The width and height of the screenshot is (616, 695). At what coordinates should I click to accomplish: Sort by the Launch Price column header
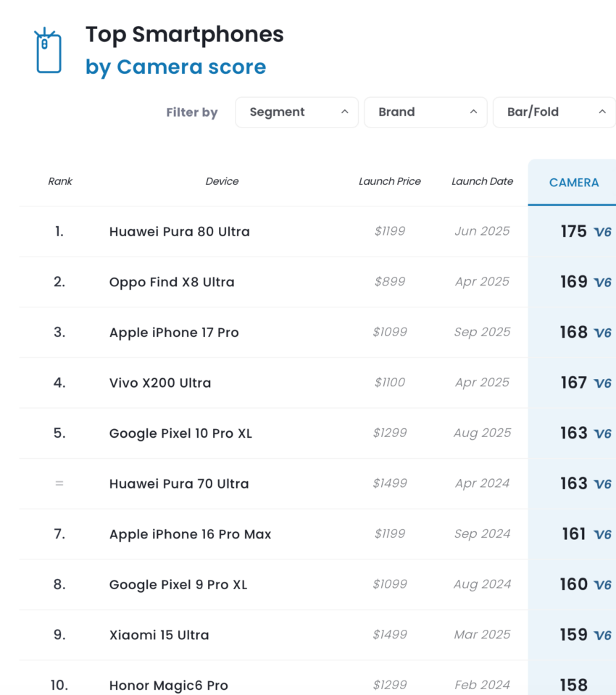390,181
